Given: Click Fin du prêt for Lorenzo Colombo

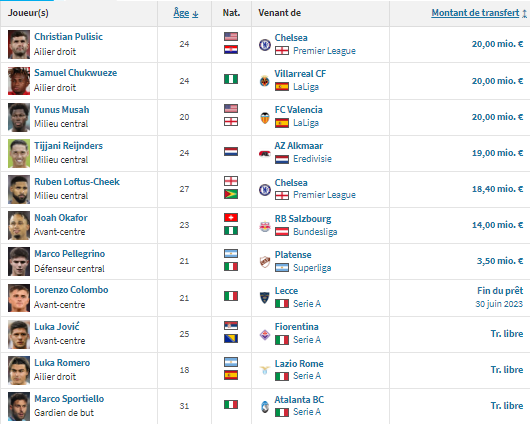Looking at the screenshot, I should 500,291.
